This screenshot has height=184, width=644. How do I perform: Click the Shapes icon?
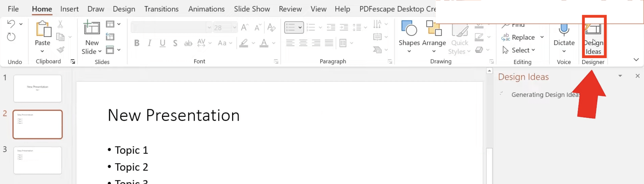(409, 28)
